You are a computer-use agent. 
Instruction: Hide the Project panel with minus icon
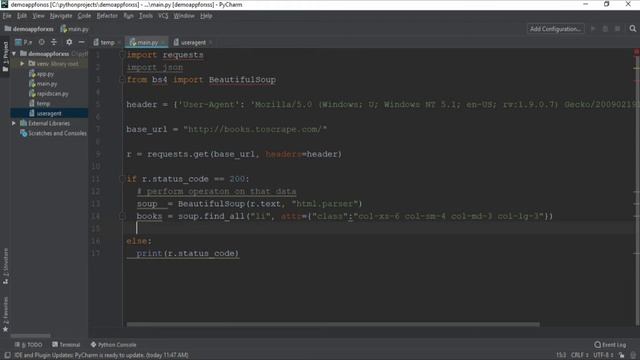click(x=82, y=42)
